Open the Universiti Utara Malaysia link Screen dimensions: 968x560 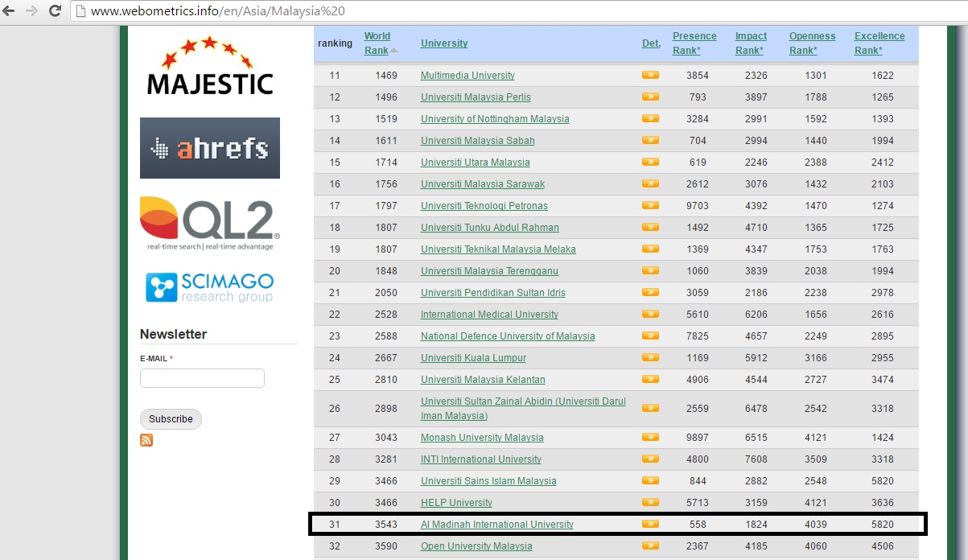coord(476,163)
